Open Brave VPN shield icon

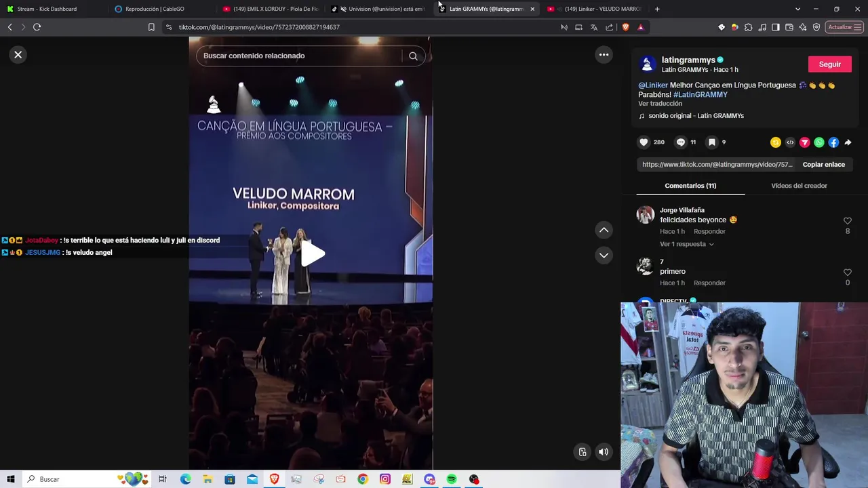(x=816, y=27)
